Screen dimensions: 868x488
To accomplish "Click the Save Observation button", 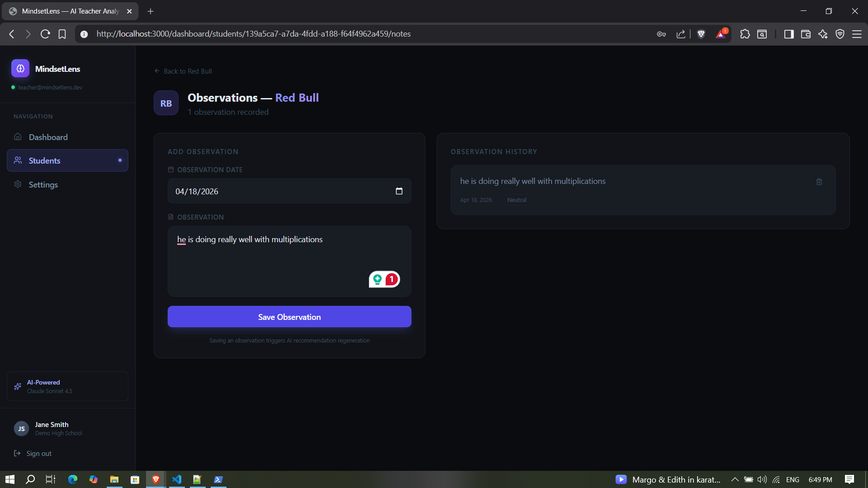I will [x=289, y=317].
